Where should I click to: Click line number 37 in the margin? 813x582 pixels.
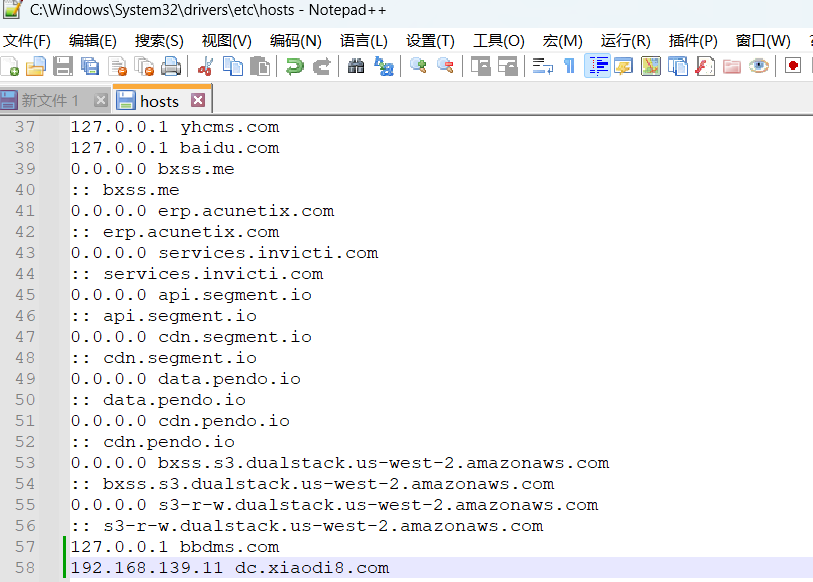click(25, 127)
